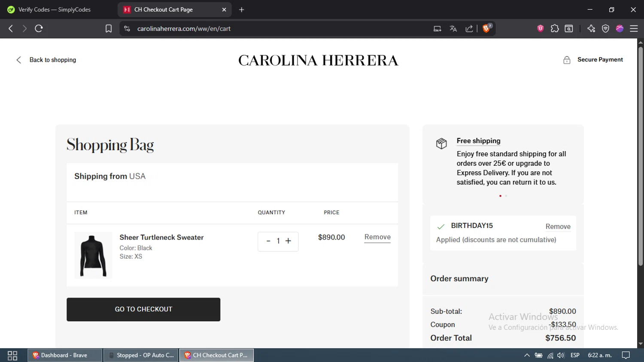Open the notifications action center icon
Image resolution: width=644 pixels, height=362 pixels.
point(626,356)
